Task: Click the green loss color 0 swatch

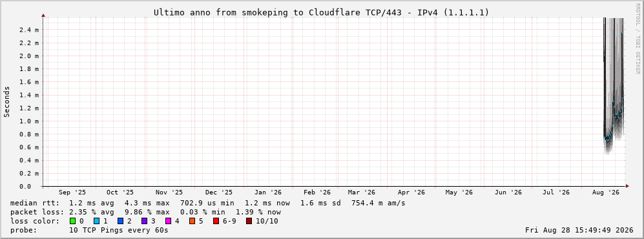Action: point(73,222)
